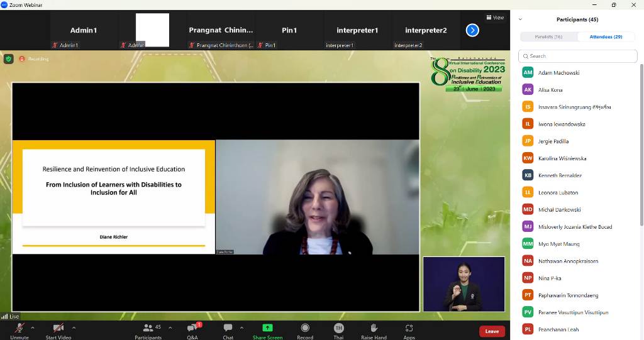
Task: Show next panelists with the blue arrow
Action: point(472,30)
